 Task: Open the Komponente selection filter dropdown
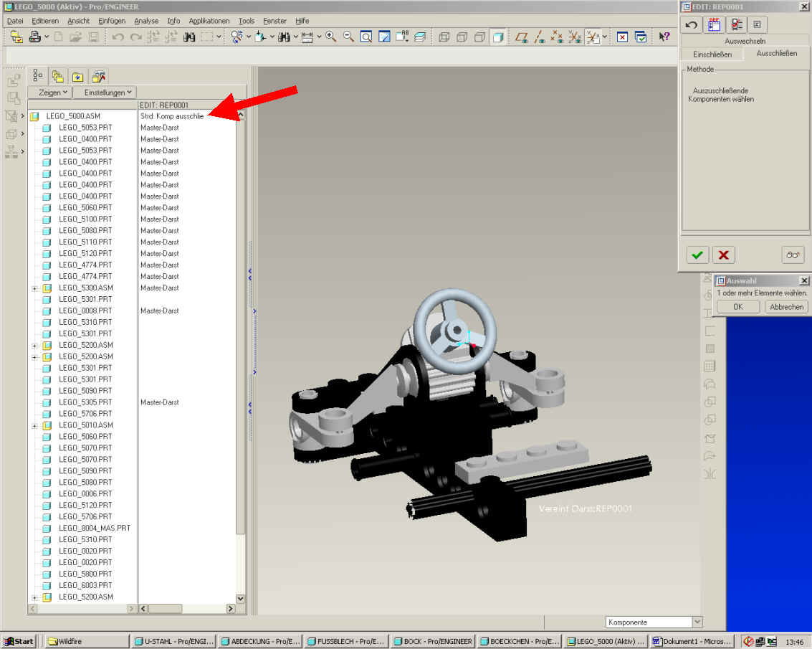[x=697, y=622]
